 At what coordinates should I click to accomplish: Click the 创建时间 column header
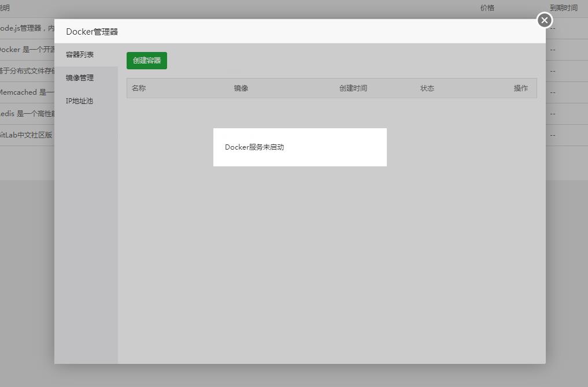353,88
